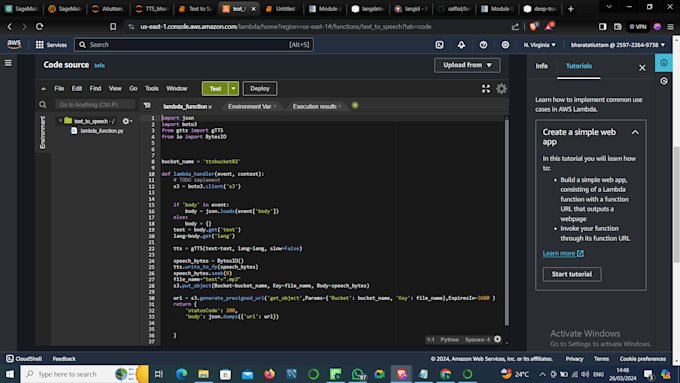680x383 pixels.
Task: Open the Learn more link
Action: tap(563, 253)
